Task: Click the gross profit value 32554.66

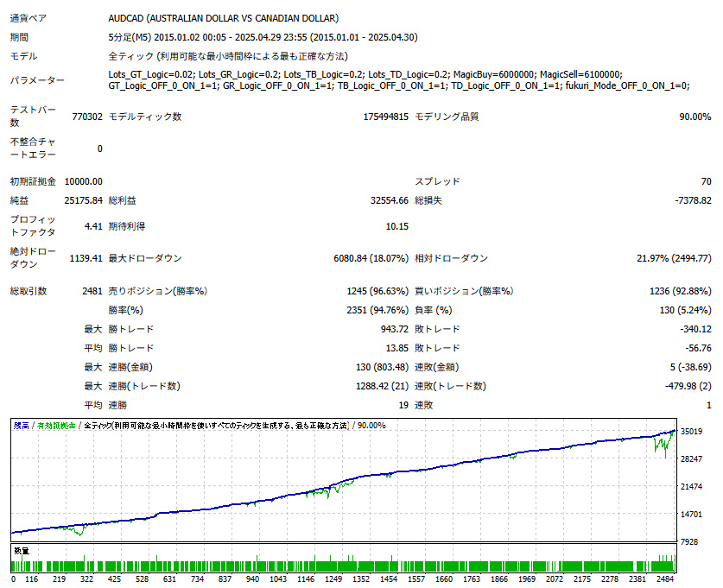Action: point(390,200)
